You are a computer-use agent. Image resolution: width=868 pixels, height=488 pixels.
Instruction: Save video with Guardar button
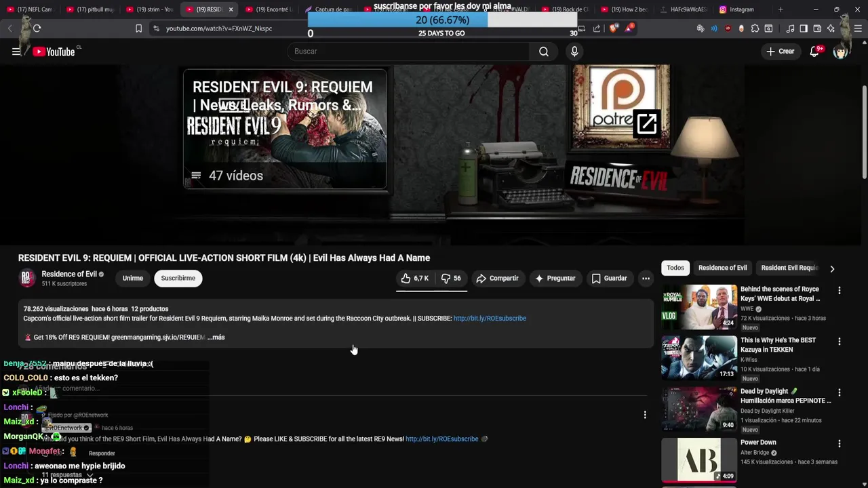pos(609,279)
